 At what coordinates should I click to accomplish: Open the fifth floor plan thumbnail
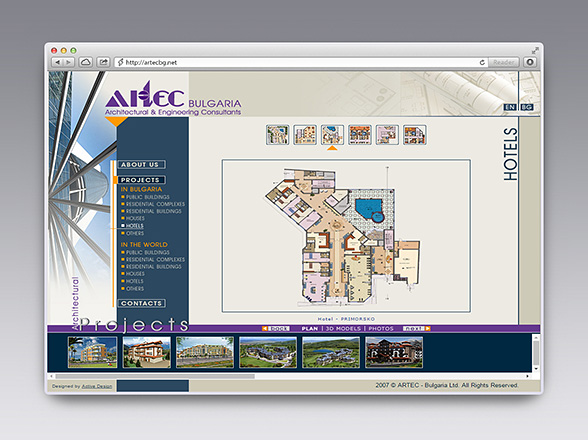[x=387, y=135]
